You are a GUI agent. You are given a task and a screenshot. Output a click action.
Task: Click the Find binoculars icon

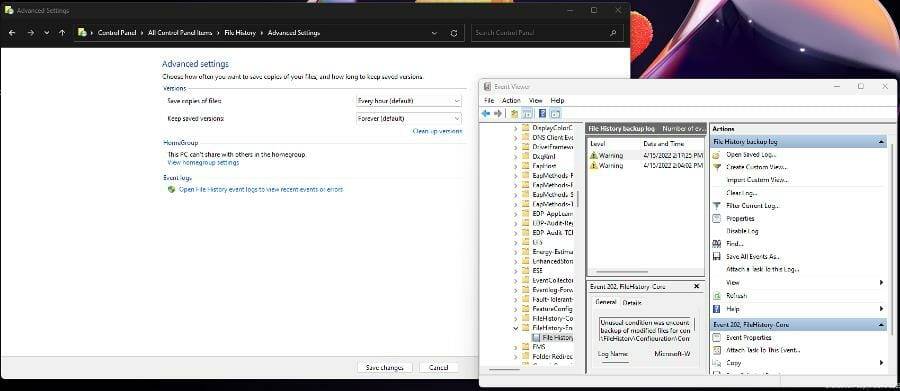point(716,243)
